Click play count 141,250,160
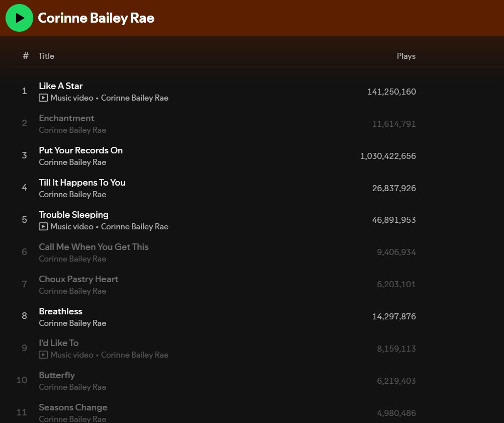This screenshot has width=504, height=423. coord(391,92)
